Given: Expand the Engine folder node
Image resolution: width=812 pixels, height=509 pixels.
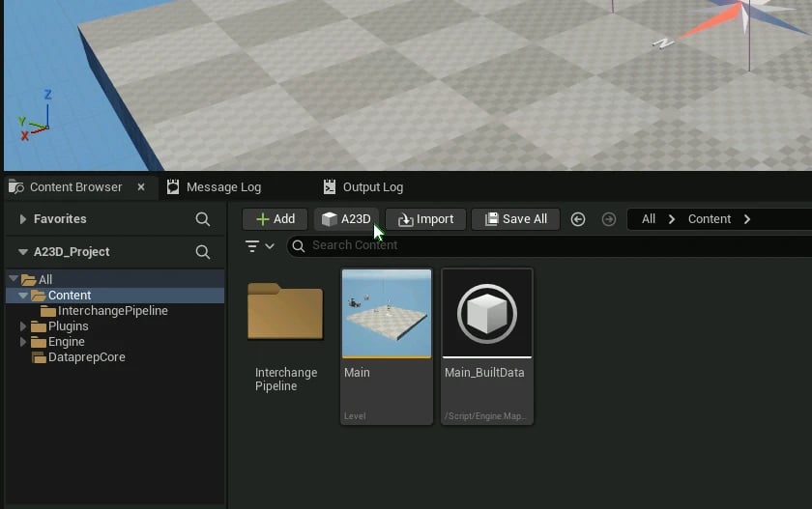Looking at the screenshot, I should click(23, 342).
